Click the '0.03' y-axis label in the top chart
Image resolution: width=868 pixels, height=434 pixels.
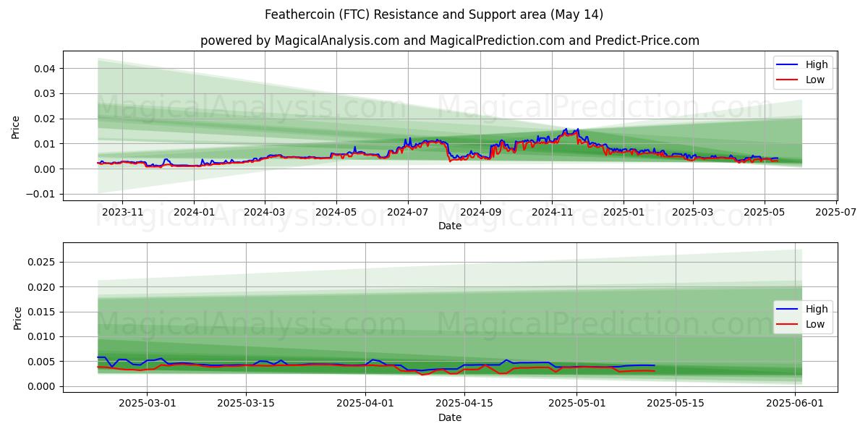46,94
